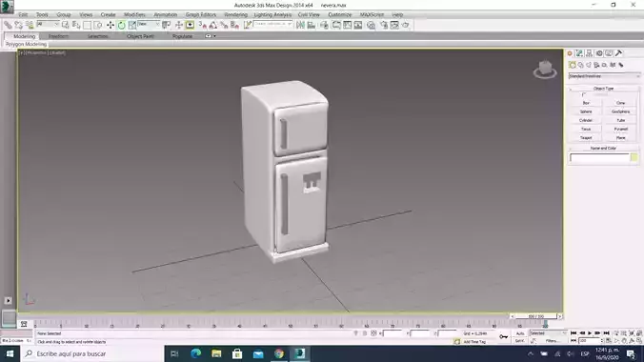Viewport: 644px width, 362px height.
Task: Activate the Select and Scale tool
Action: (131, 25)
